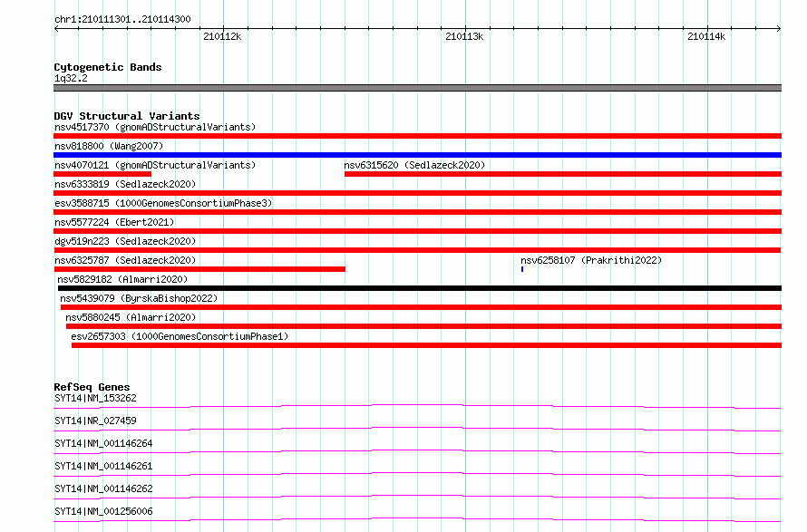Select nsv5880245 Almarri2020 label

(131, 317)
